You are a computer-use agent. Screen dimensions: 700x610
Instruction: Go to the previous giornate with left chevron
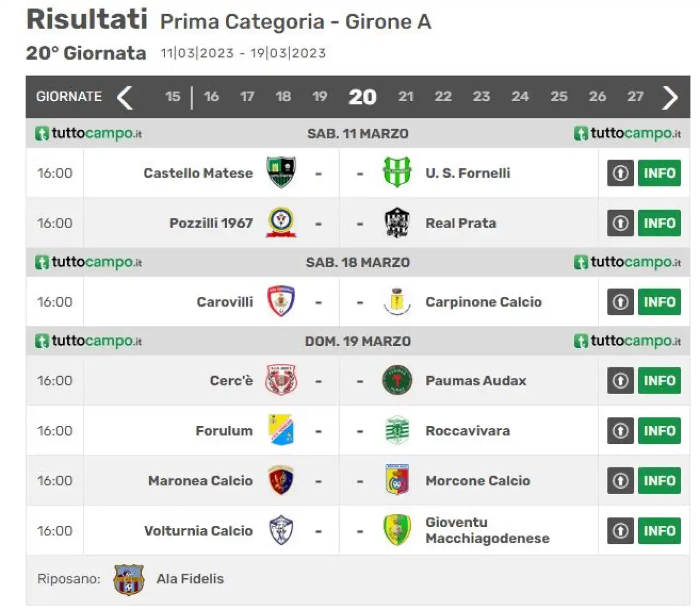(125, 97)
